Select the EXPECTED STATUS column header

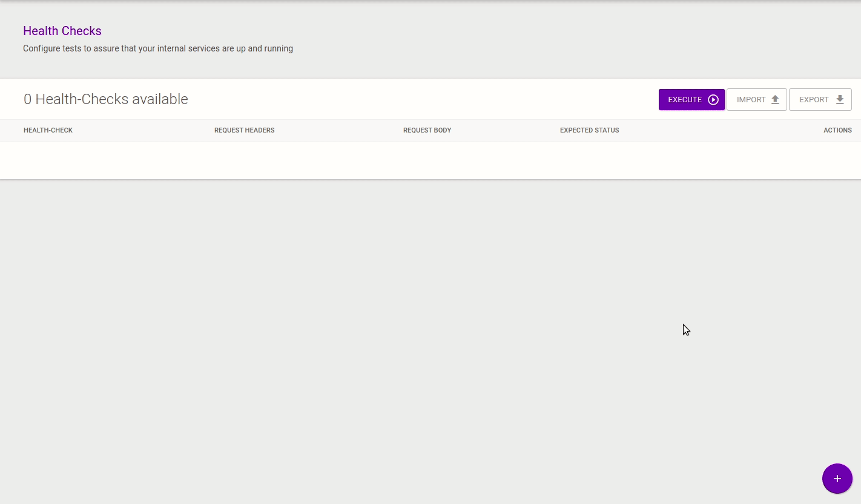pos(589,130)
